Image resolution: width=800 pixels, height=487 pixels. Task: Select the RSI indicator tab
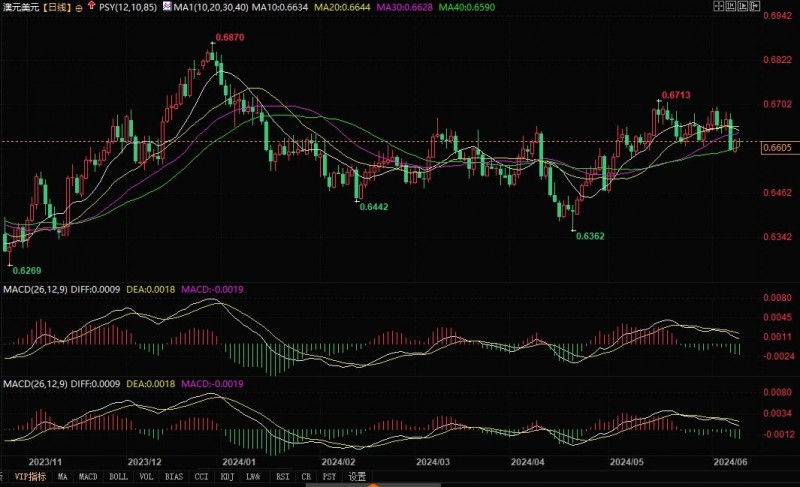[282, 477]
